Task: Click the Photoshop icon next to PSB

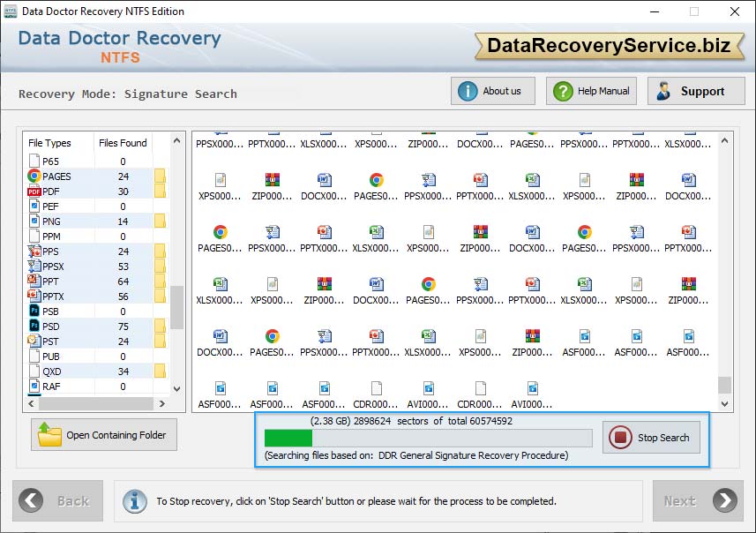Action: [34, 311]
